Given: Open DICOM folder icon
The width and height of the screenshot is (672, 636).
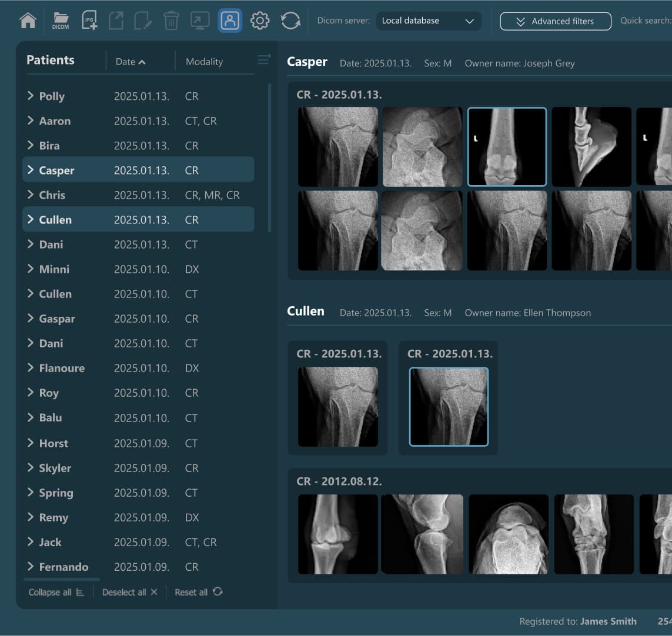Looking at the screenshot, I should 61,21.
